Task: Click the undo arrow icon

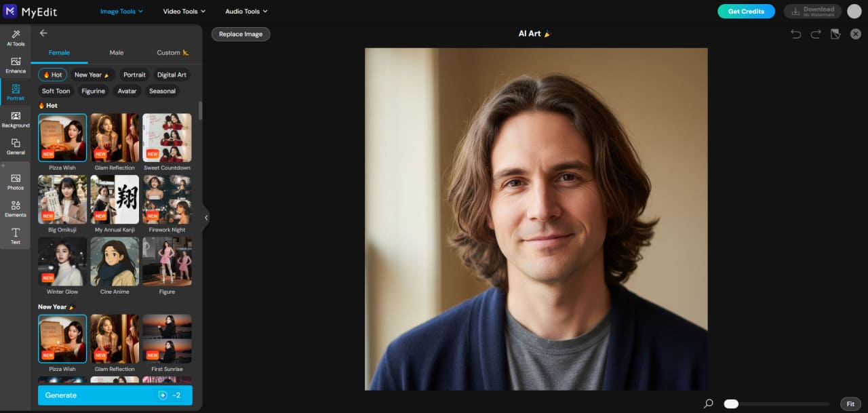Action: tap(796, 33)
